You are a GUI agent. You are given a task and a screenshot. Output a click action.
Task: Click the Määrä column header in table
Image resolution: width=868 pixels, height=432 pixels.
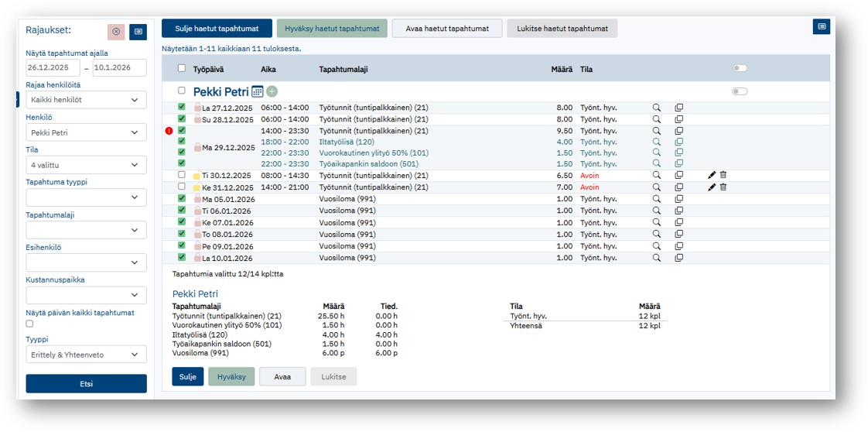pyautogui.click(x=562, y=69)
